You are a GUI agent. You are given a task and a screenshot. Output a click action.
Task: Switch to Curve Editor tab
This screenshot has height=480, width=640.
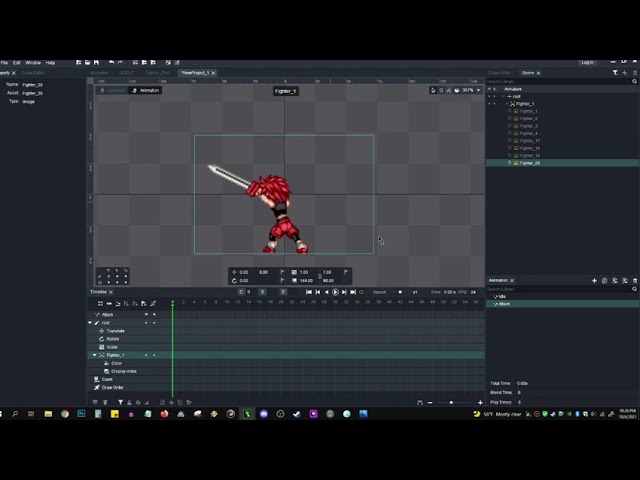click(x=33, y=73)
